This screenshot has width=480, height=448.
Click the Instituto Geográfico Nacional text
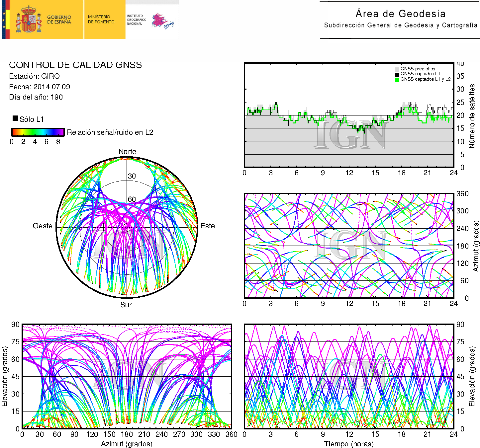pyautogui.click(x=136, y=20)
